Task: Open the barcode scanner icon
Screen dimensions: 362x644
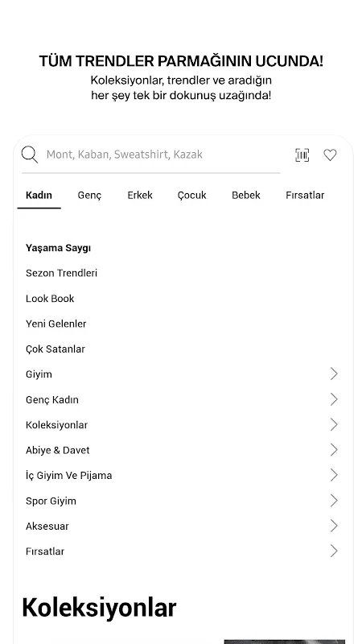Action: [x=302, y=155]
